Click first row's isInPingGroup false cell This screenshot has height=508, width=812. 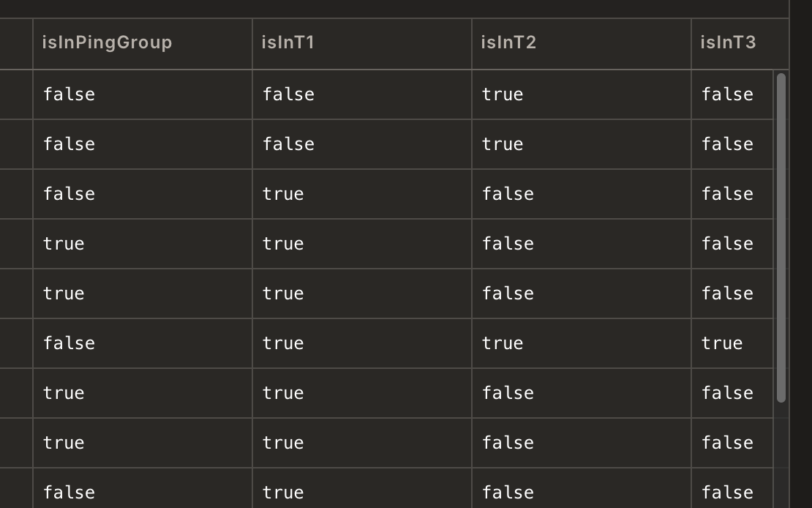[x=69, y=94]
